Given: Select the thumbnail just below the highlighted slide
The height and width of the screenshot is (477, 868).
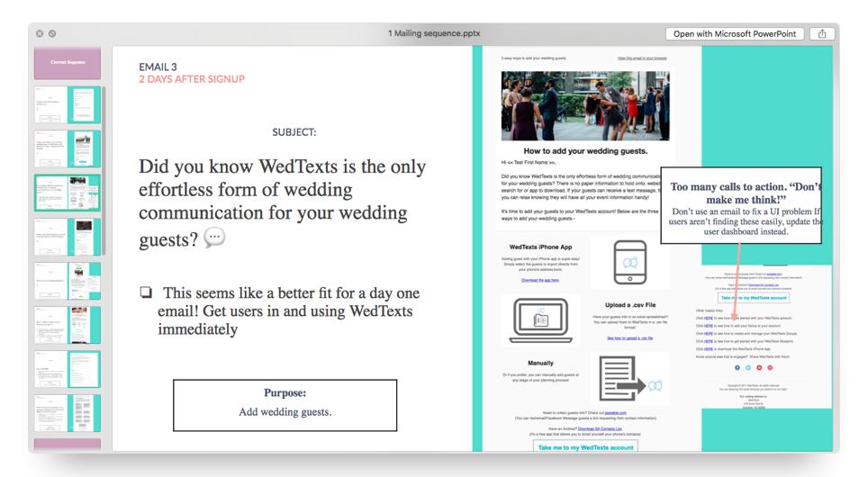Looking at the screenshot, I should coord(68,237).
